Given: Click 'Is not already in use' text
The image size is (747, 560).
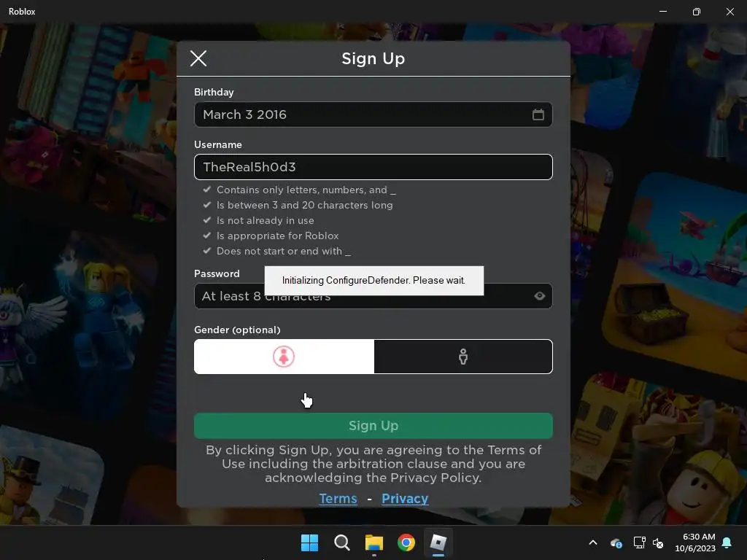Looking at the screenshot, I should tap(266, 220).
